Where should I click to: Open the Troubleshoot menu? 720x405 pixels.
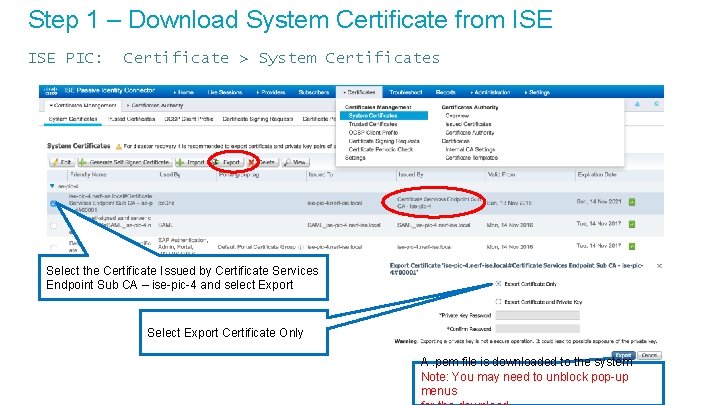(x=405, y=92)
